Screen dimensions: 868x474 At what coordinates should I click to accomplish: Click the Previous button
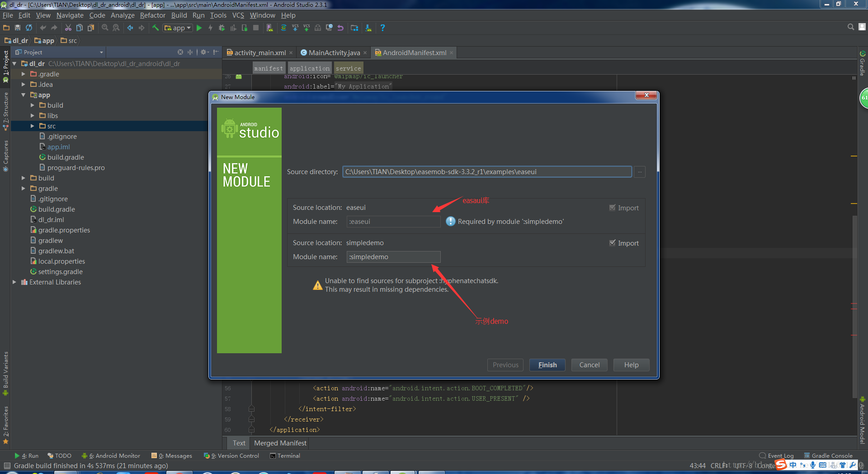[505, 365]
